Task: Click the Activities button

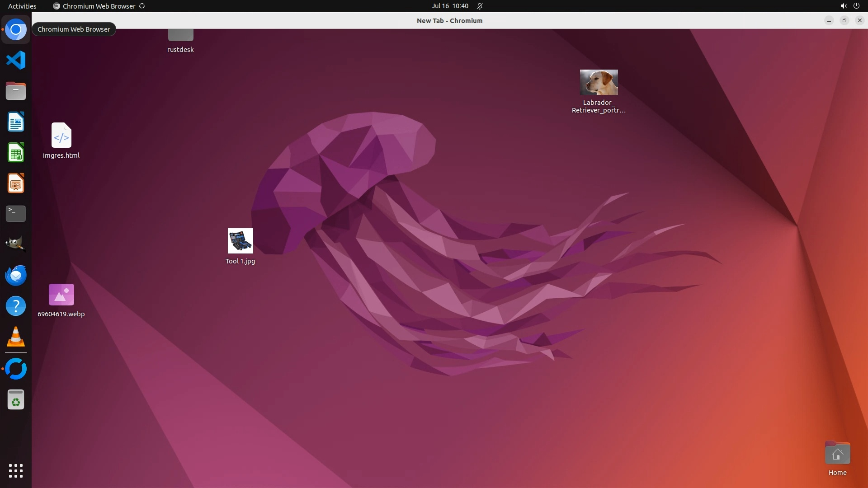Action: tap(22, 6)
